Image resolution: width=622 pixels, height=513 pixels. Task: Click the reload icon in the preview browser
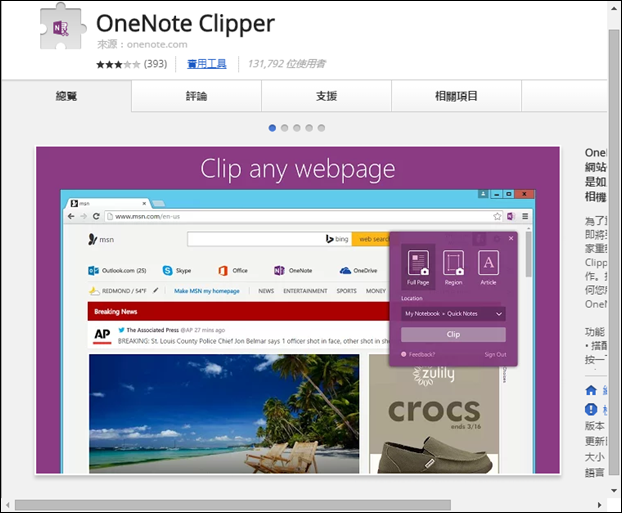[x=96, y=216]
